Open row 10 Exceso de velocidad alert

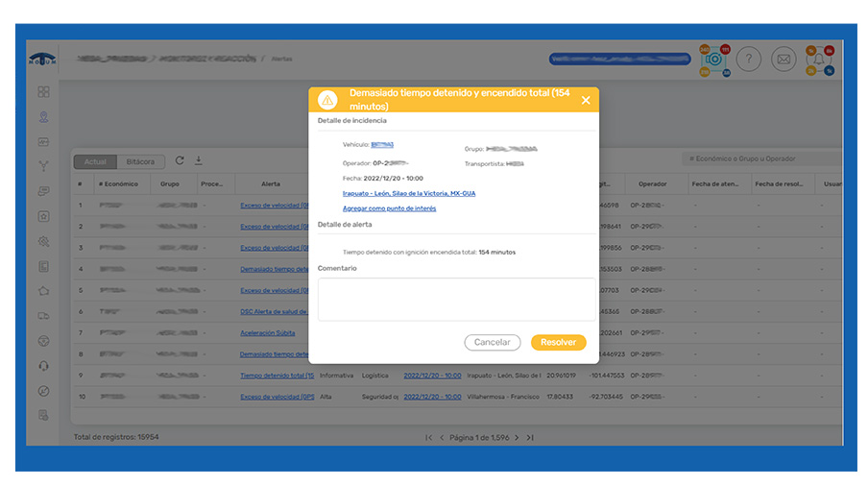(277, 397)
